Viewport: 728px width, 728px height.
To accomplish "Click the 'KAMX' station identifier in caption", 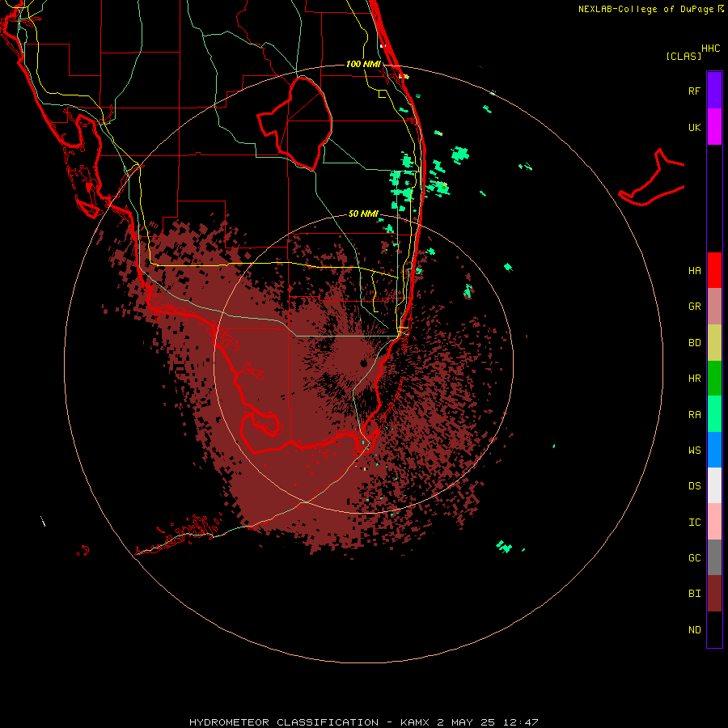I will pyautogui.click(x=415, y=722).
